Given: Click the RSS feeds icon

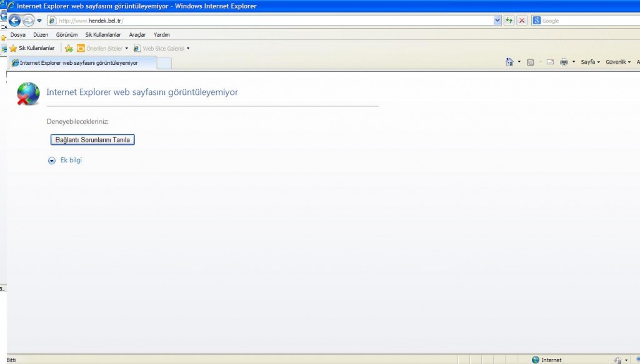Looking at the screenshot, I should [x=530, y=62].
